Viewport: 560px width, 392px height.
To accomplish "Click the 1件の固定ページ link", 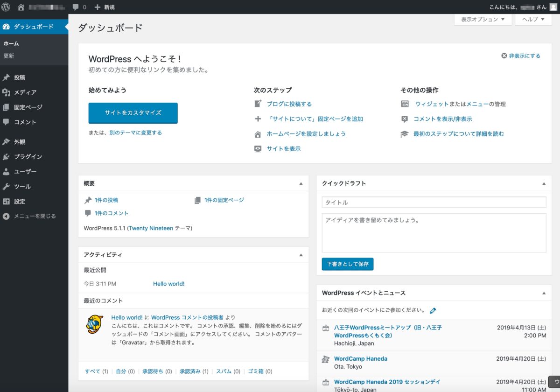I will pyautogui.click(x=224, y=200).
